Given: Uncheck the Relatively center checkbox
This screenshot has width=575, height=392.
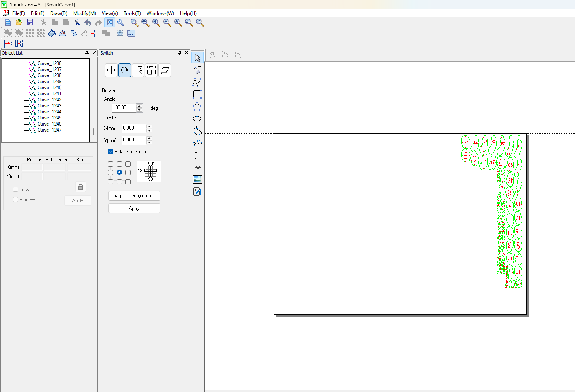Looking at the screenshot, I should [x=110, y=152].
